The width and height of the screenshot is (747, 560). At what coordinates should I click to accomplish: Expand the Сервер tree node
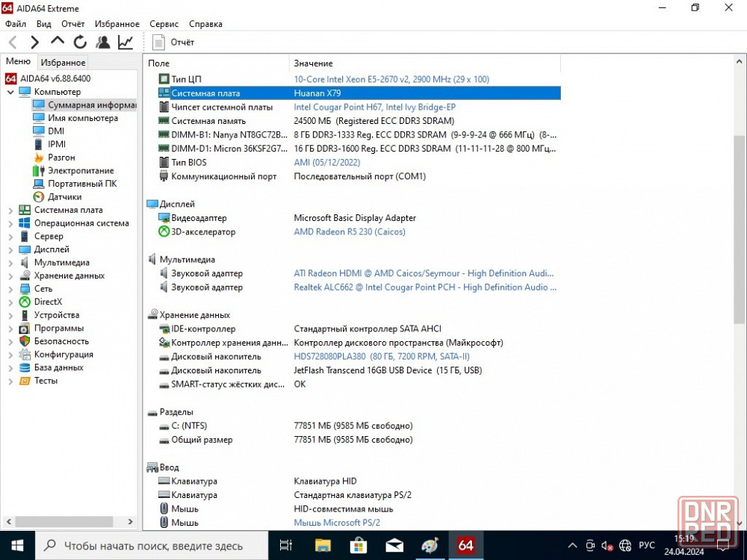coord(10,236)
